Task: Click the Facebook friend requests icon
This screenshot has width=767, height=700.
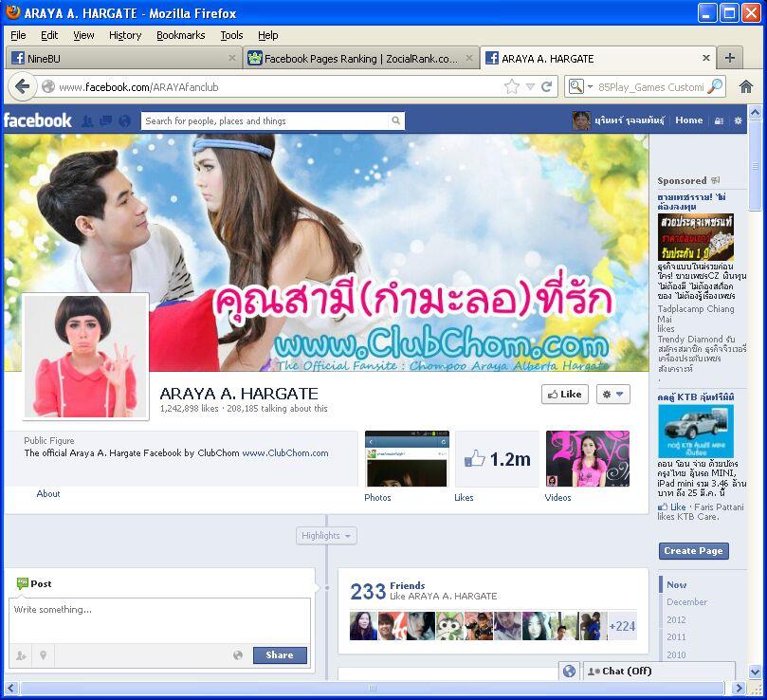Action: click(87, 121)
